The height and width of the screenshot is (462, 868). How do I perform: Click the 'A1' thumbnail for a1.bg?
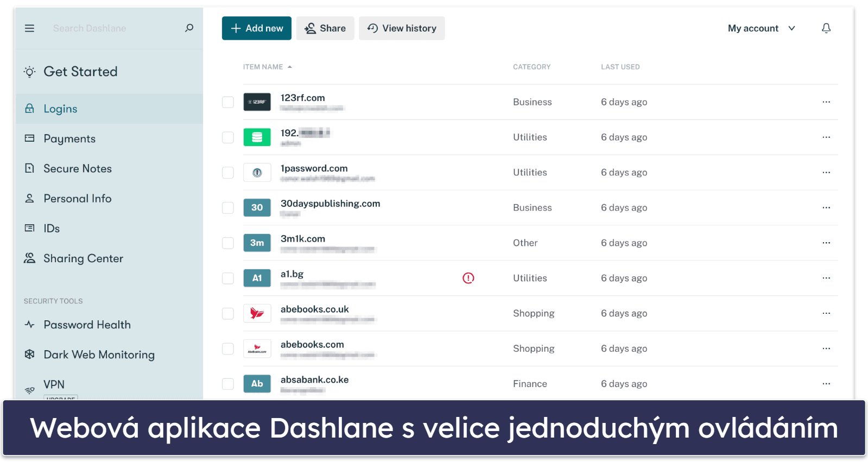pos(257,278)
